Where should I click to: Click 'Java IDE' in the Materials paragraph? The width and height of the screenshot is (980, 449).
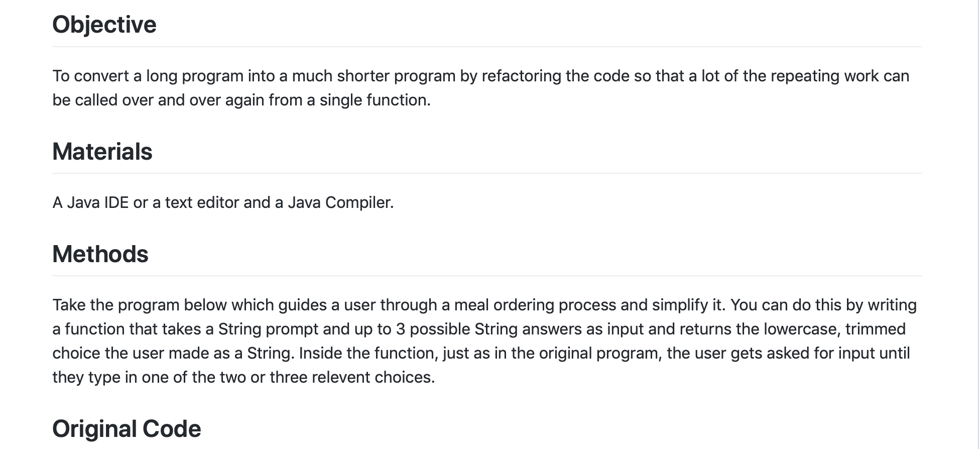(97, 202)
